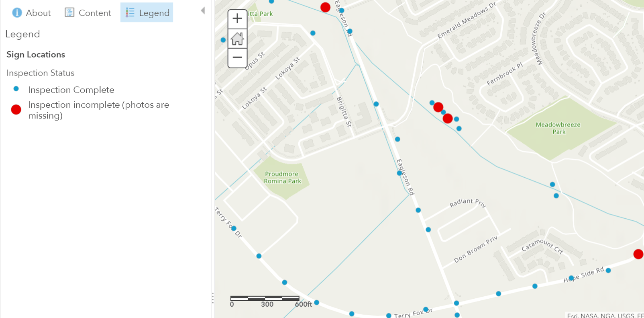Click the blue Inspection Complete legend swatch
This screenshot has height=318, width=644.
(16, 89)
